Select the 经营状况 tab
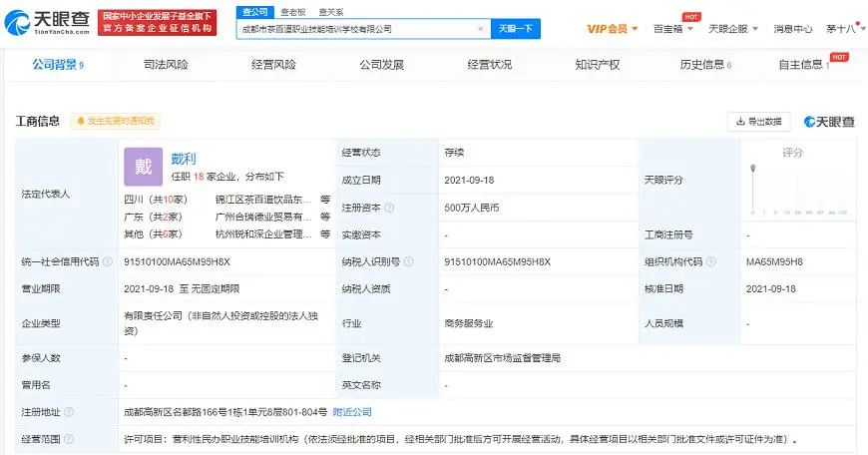 [x=489, y=65]
